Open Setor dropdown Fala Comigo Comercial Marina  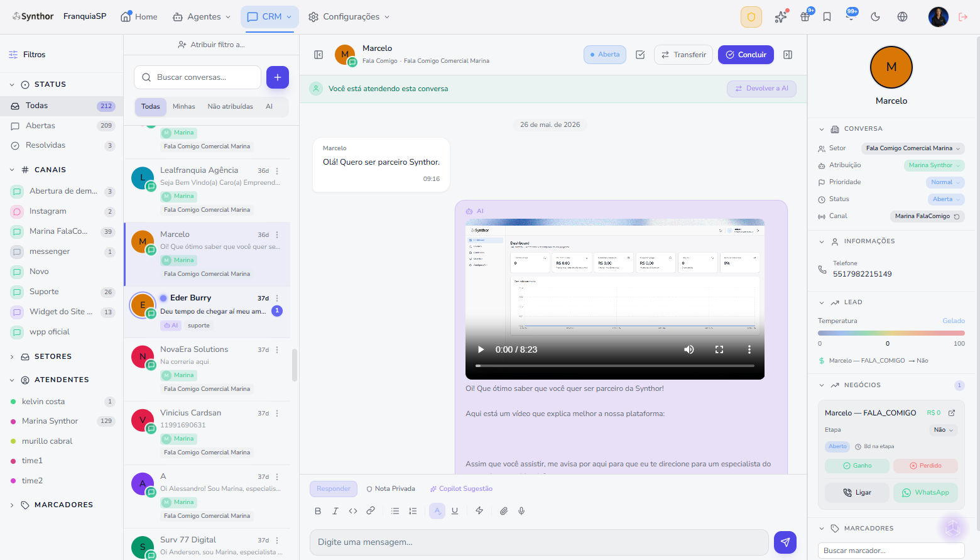[912, 148]
